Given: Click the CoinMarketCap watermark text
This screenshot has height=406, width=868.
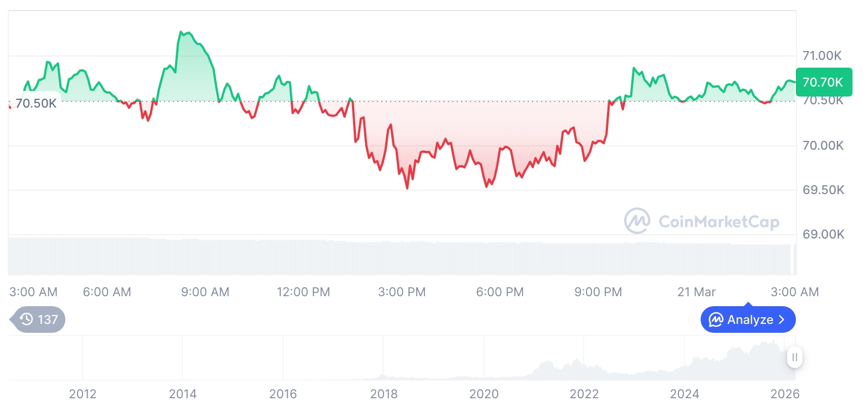Looking at the screenshot, I should tap(719, 222).
